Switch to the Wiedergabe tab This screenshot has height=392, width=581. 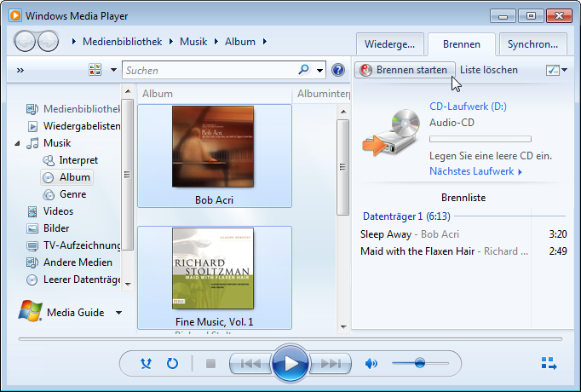(x=390, y=44)
